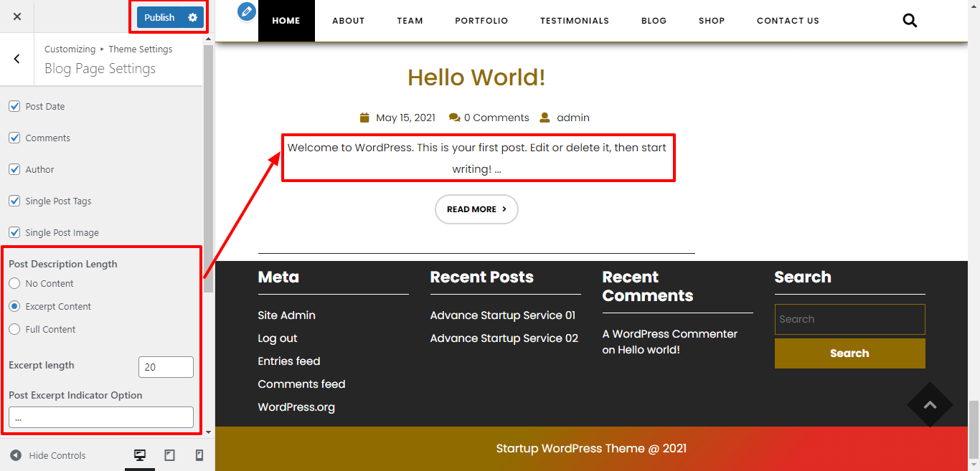Image resolution: width=980 pixels, height=471 pixels.
Task: Open publish settings gear icon
Action: [x=192, y=17]
